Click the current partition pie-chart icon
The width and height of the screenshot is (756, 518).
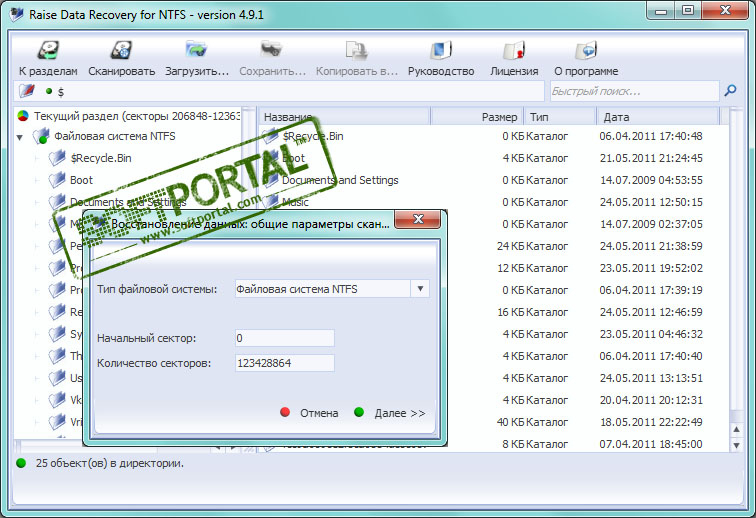[x=23, y=116]
